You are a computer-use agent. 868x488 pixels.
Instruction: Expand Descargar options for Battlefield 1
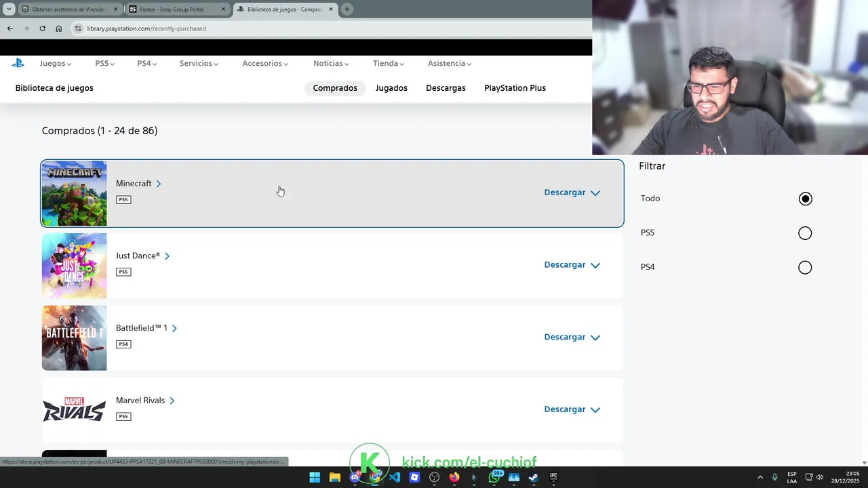coord(572,337)
